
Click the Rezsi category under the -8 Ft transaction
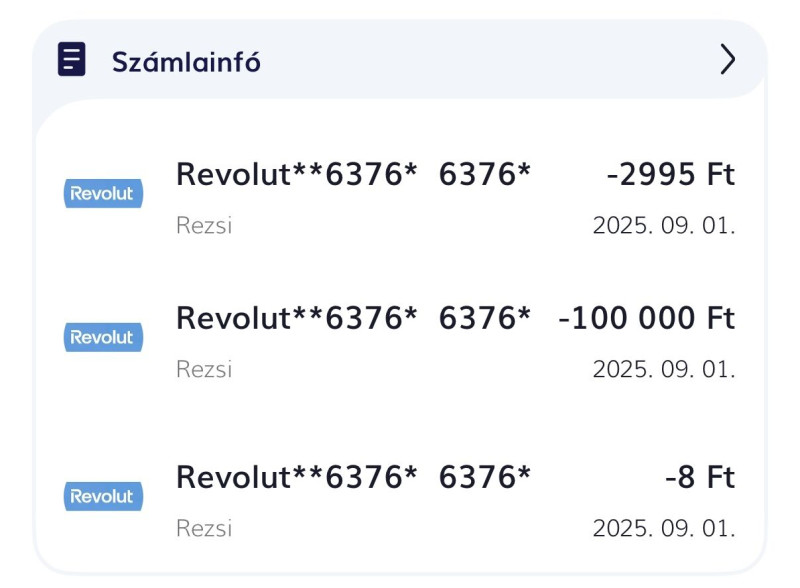204,528
